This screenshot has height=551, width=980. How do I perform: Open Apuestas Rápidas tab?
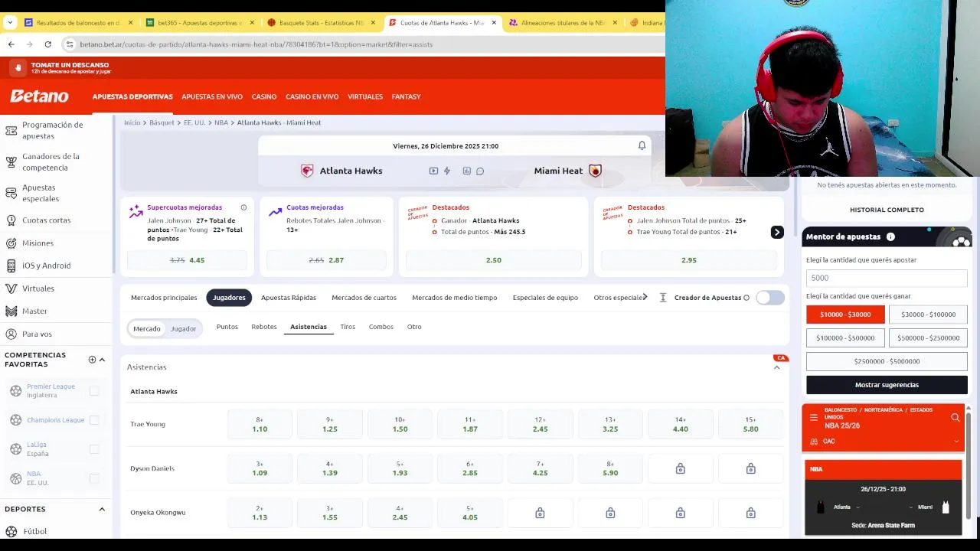[x=288, y=298]
